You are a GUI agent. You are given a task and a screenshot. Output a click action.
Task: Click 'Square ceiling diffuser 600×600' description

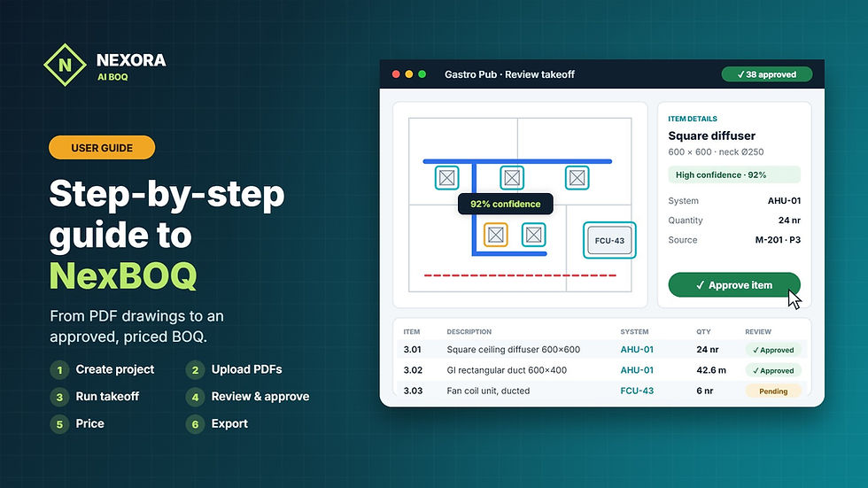[x=513, y=349]
